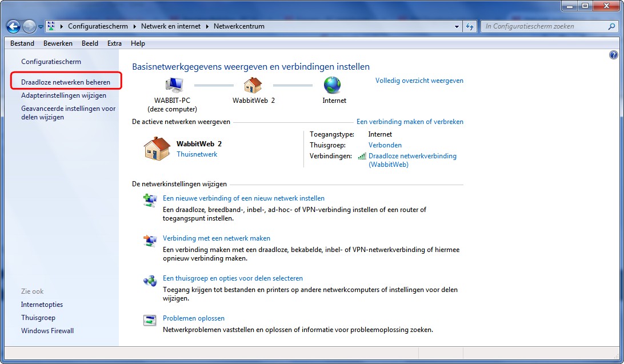Click the homegroup spheres icon
Screen dimensions: 624x364
(150, 281)
